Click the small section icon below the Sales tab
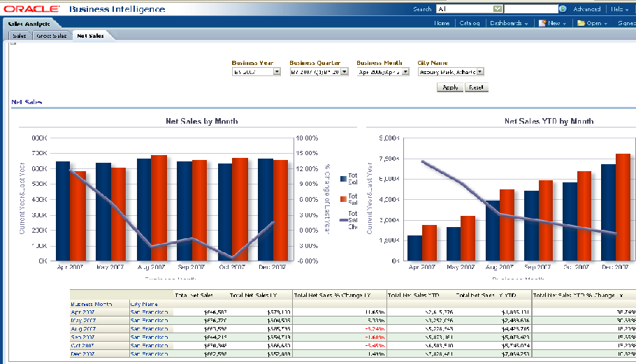636x364 pixels. [13, 43]
